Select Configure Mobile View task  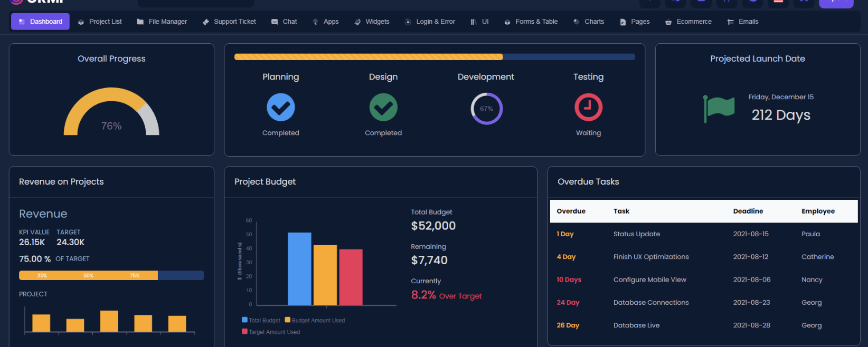tap(650, 279)
